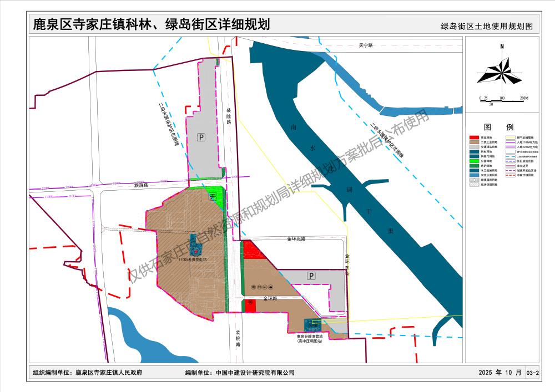
Task: Click the bright green 公园绿地 legend swatch
Action: [x=474, y=161]
